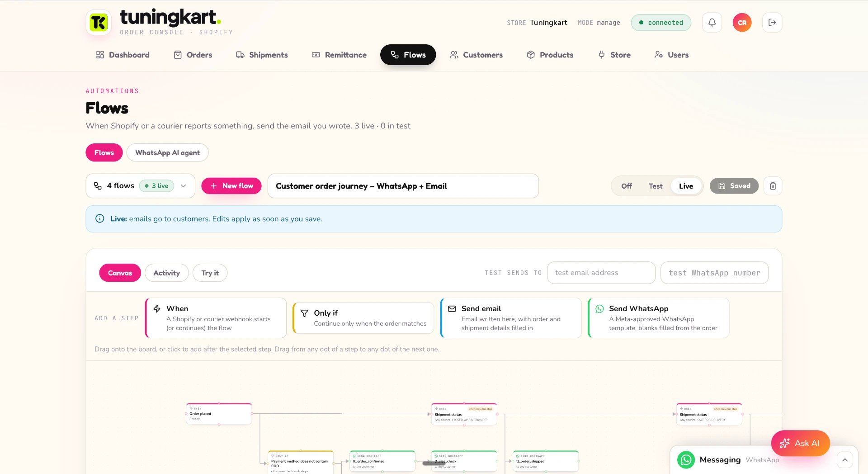Viewport: 868px width, 474px height.
Task: Add a When trigger step
Action: click(x=216, y=318)
